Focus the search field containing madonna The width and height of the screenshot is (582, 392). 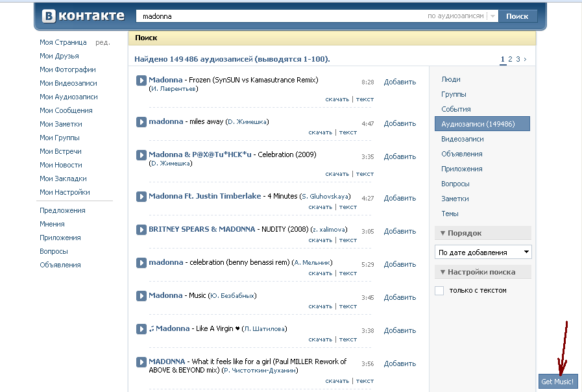pos(282,16)
